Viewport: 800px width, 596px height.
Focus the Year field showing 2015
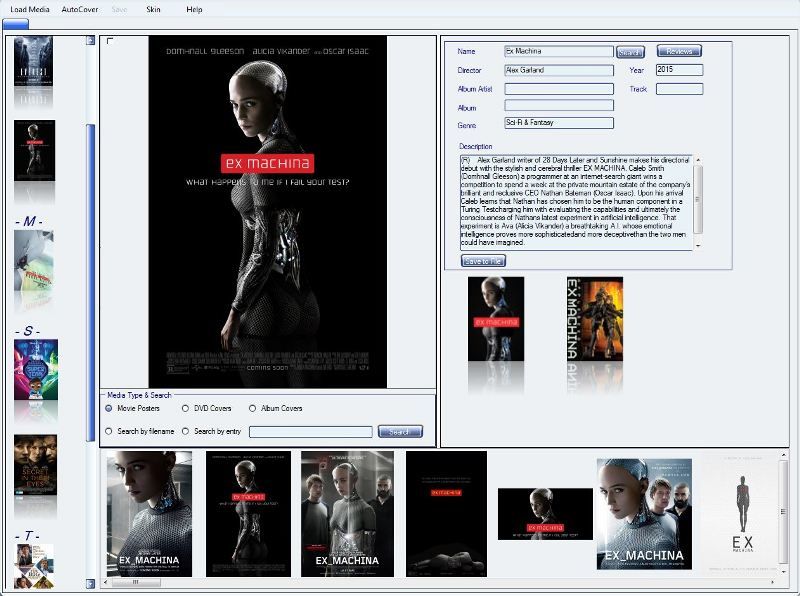coord(679,69)
